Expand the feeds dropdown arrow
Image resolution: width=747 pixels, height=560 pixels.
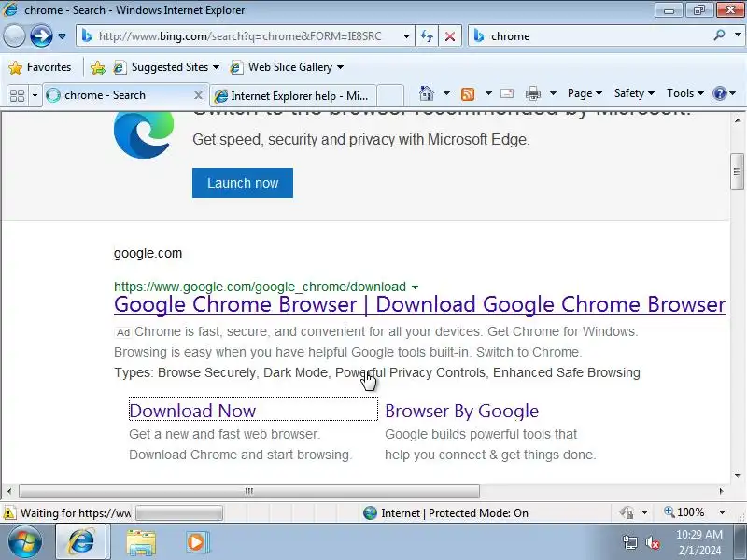488,93
